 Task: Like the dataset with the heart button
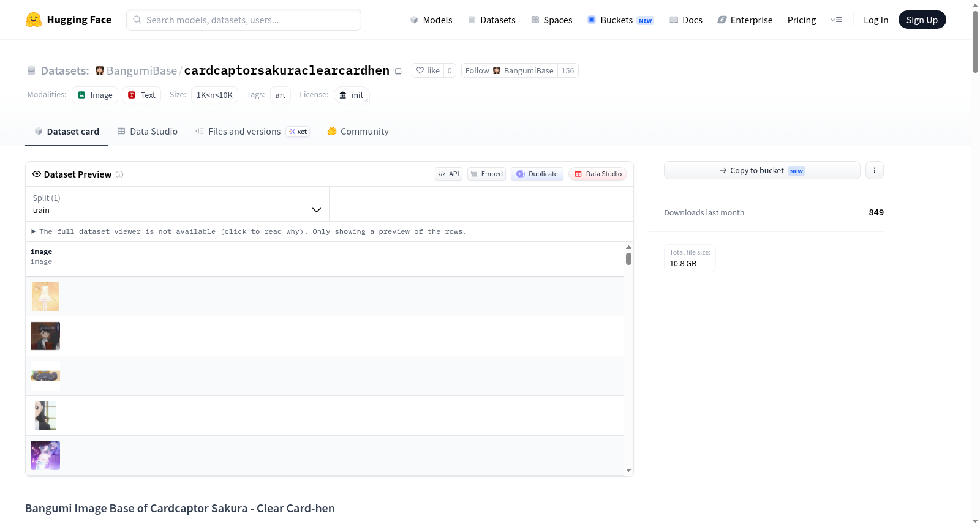(428, 70)
